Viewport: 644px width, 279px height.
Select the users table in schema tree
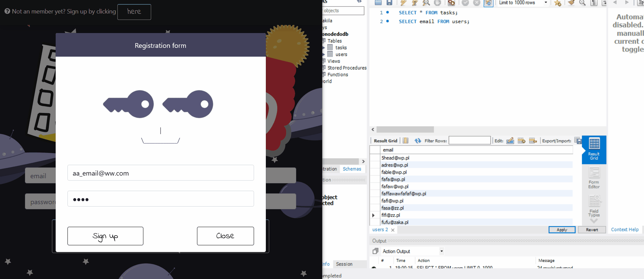(x=341, y=54)
